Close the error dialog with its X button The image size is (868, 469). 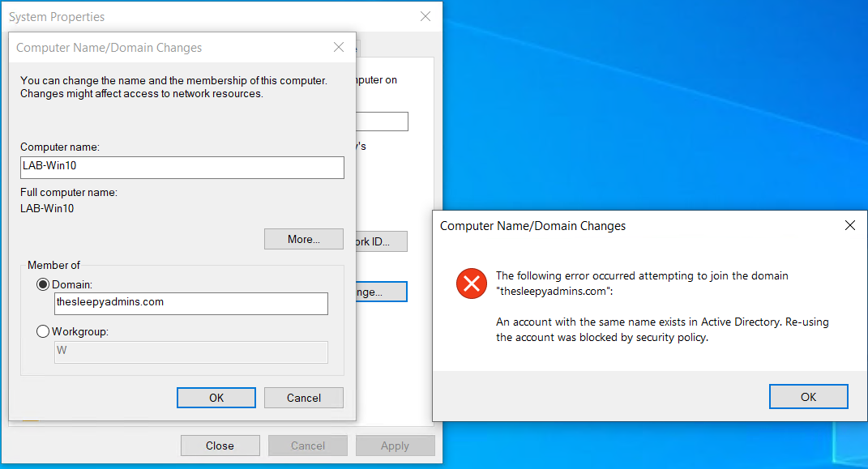tap(849, 225)
